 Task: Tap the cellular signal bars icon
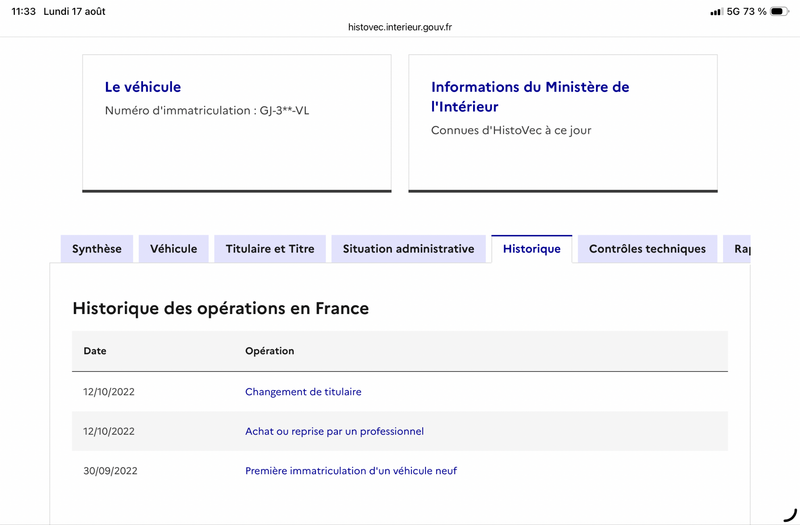[x=716, y=12]
